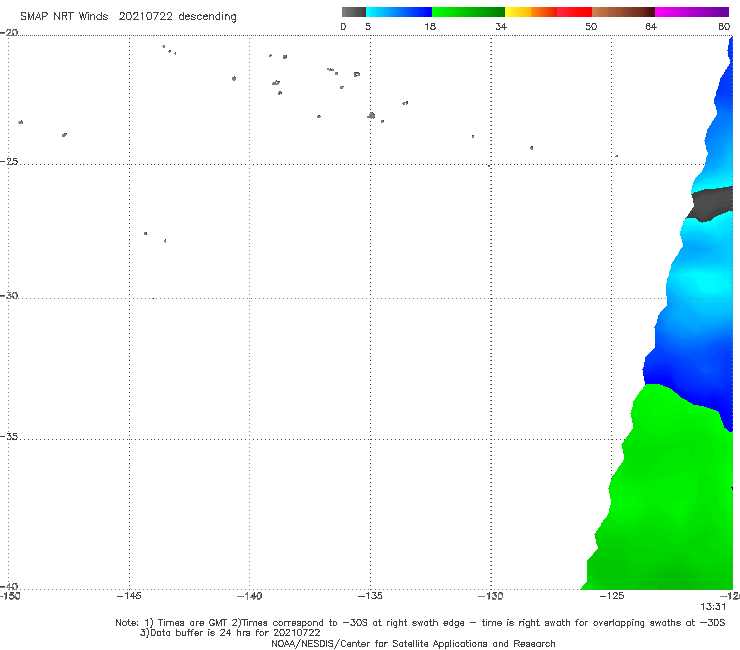Click the color bar label '64'
This screenshot has height=650, width=740.
[651, 27]
